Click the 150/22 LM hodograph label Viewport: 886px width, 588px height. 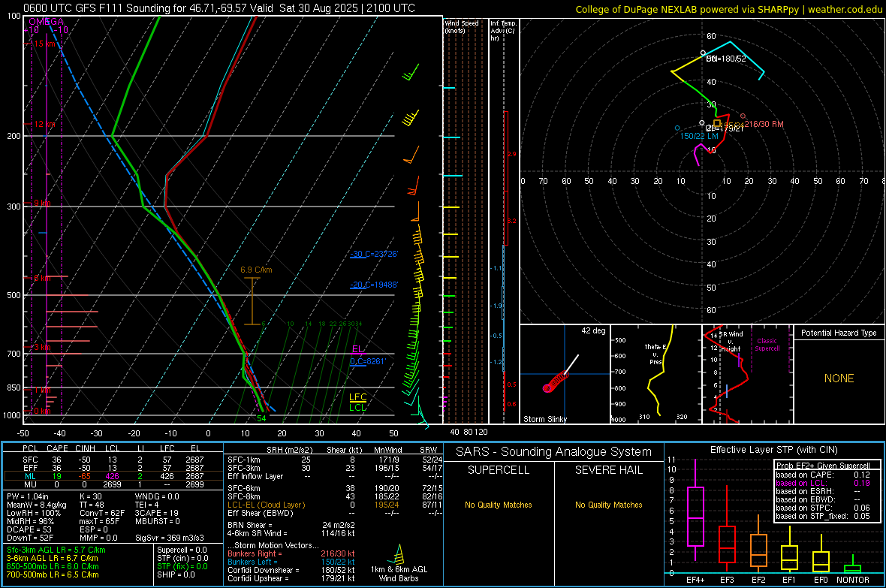[x=699, y=136]
